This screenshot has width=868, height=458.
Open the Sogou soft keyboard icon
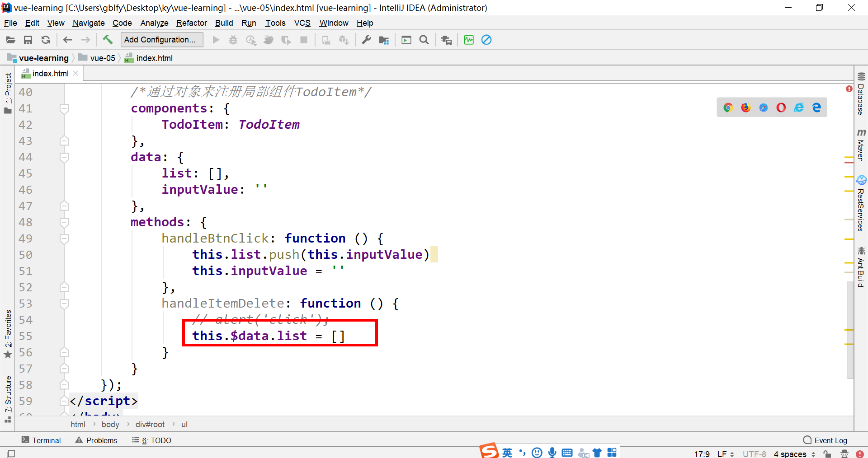[x=567, y=453]
